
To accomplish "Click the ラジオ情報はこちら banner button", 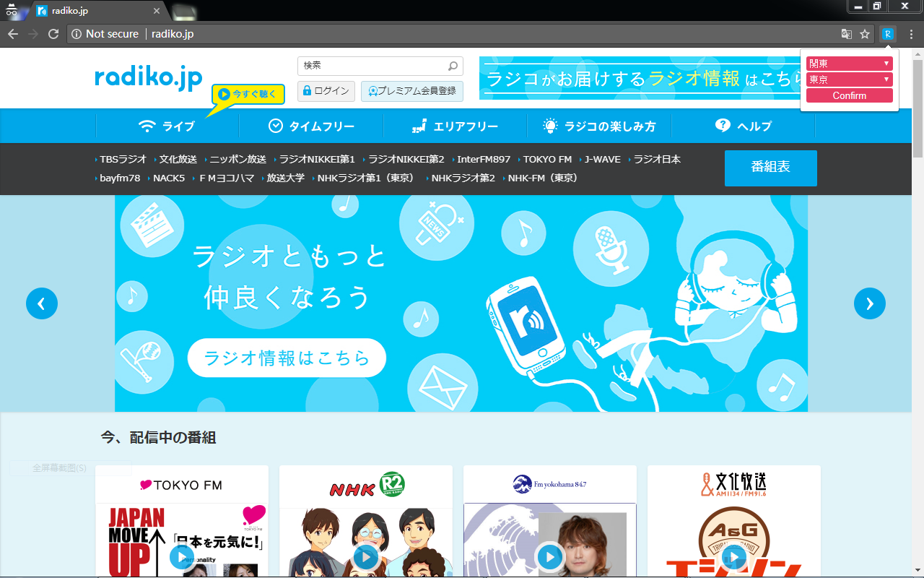I will [287, 358].
